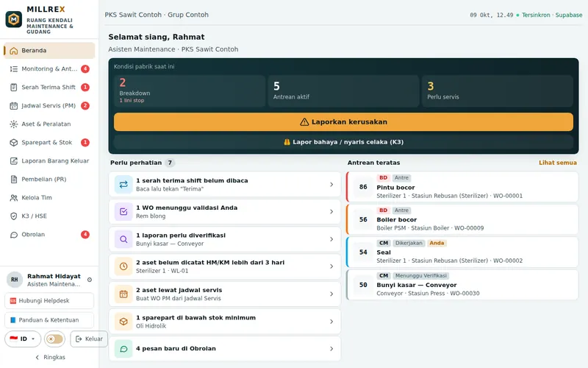
Task: Click the red badge on Jadwal Servis (PM)
Action: 85,106
